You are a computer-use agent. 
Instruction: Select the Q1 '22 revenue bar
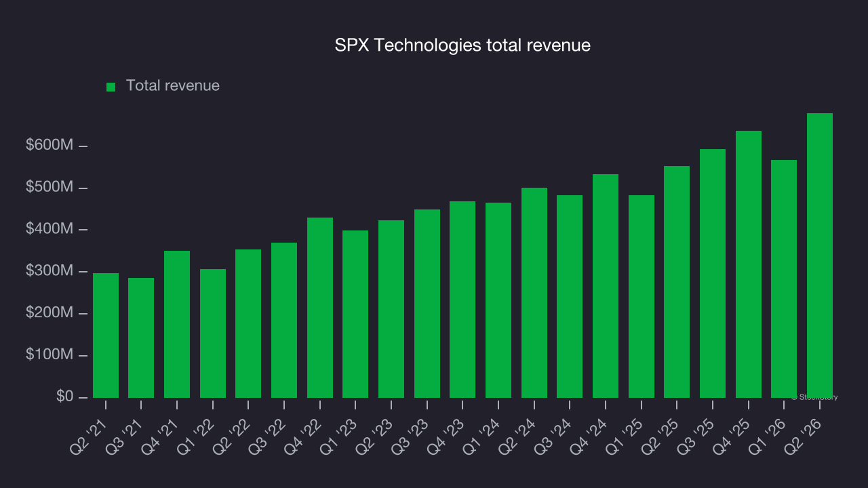pyautogui.click(x=213, y=333)
